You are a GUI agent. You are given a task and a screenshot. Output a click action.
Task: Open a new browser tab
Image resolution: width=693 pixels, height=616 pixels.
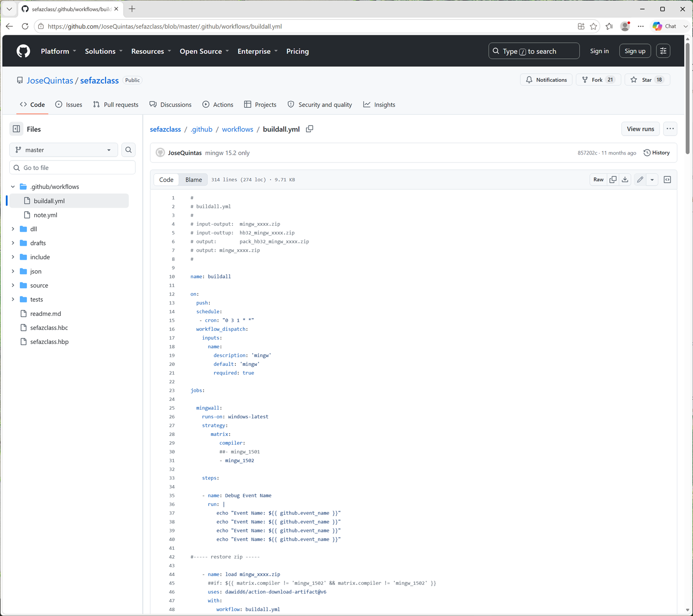132,9
